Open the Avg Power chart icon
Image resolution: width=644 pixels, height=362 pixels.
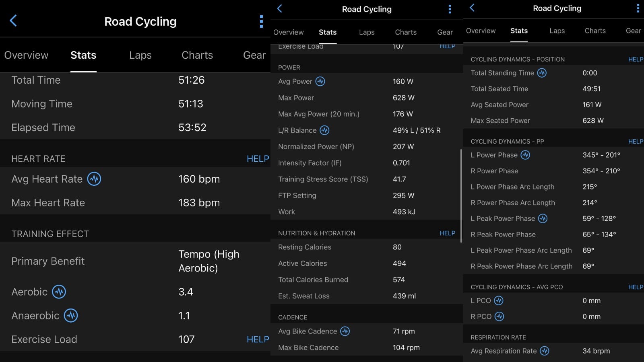[x=320, y=81]
